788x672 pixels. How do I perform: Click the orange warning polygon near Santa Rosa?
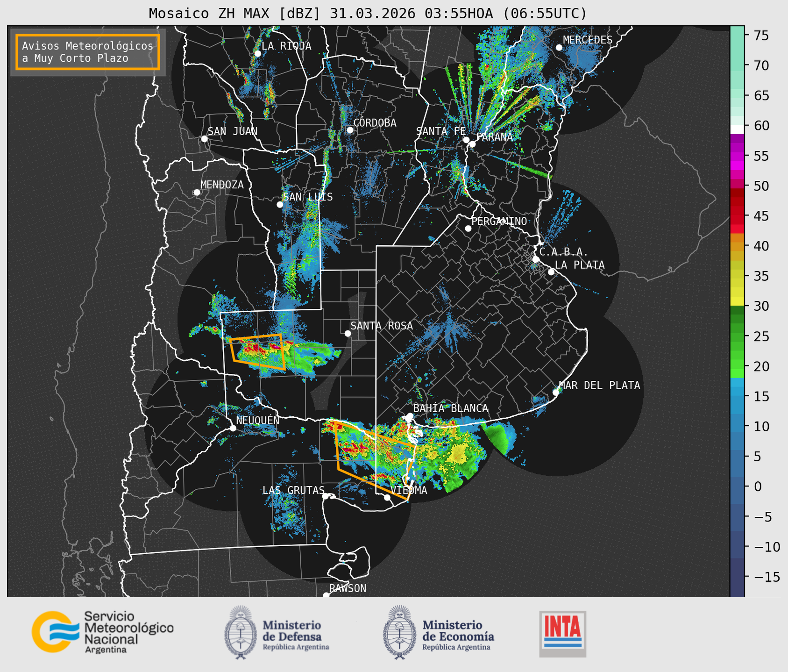(257, 352)
